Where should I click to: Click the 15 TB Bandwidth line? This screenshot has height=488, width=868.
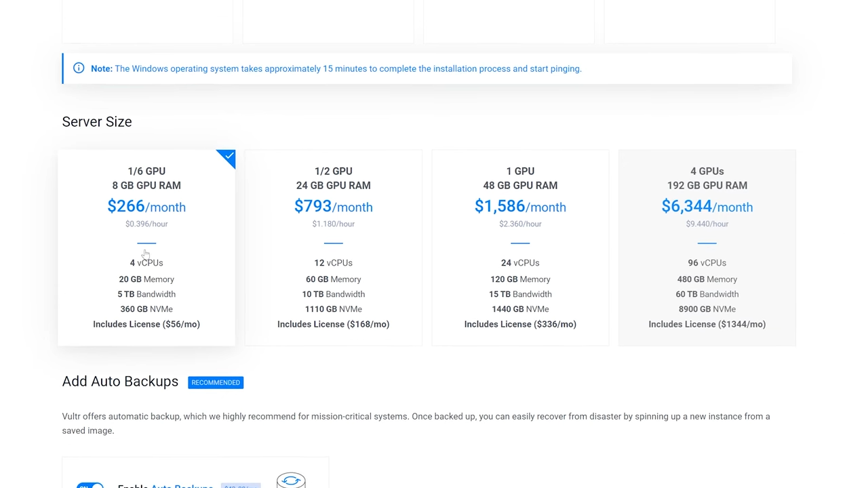[520, 294]
